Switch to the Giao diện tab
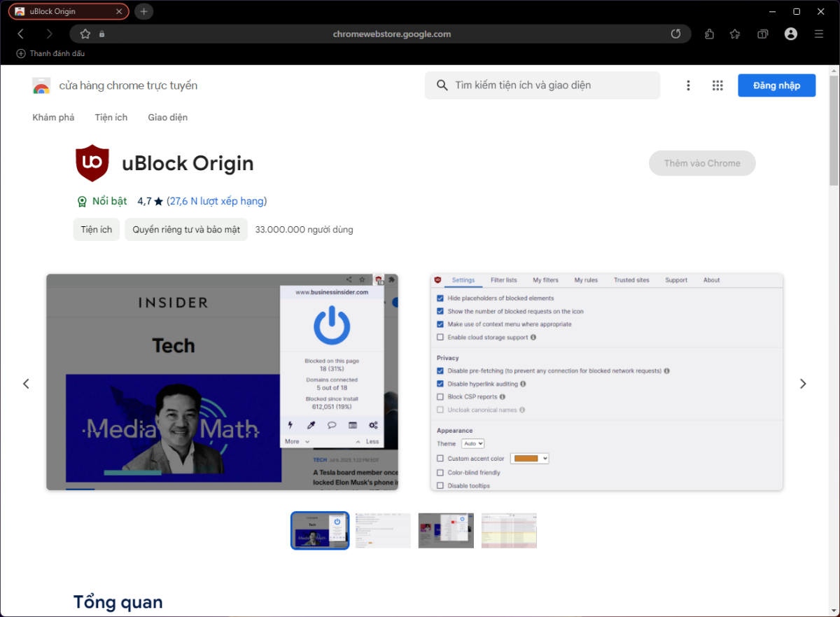 tap(167, 118)
